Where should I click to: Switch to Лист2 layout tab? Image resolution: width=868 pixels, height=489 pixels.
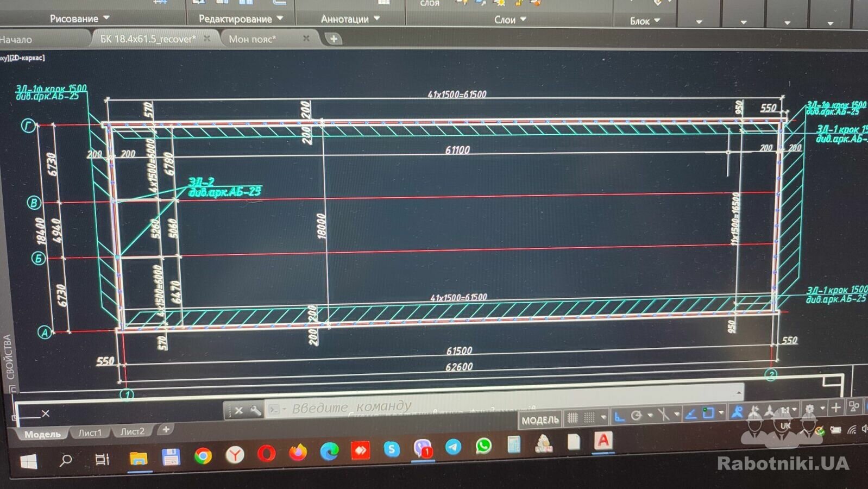(x=133, y=431)
